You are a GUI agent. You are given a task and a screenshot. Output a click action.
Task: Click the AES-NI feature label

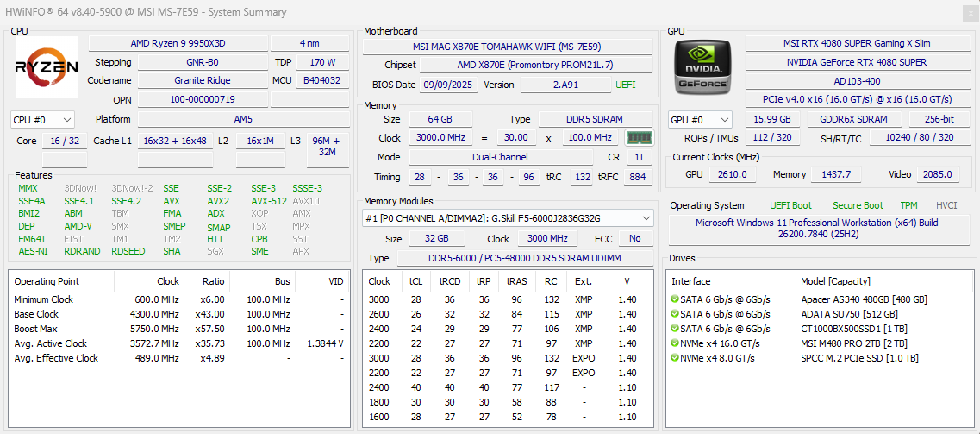[x=33, y=251]
